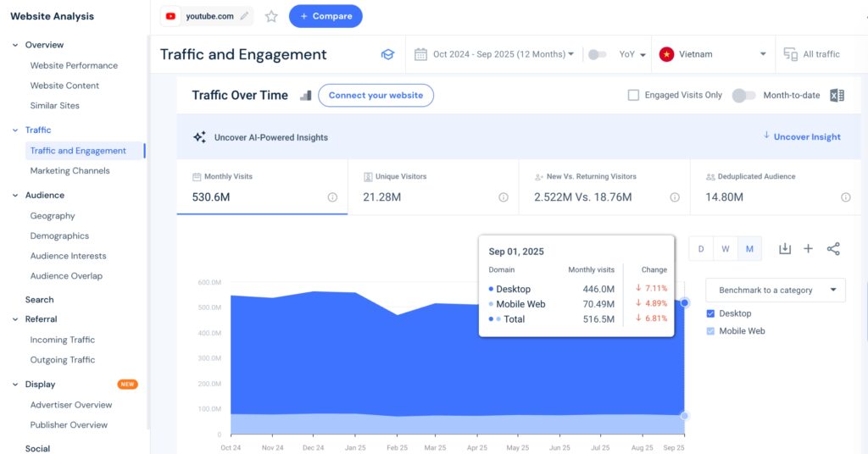
Task: Open the graduation cap learning icon
Action: click(x=387, y=54)
